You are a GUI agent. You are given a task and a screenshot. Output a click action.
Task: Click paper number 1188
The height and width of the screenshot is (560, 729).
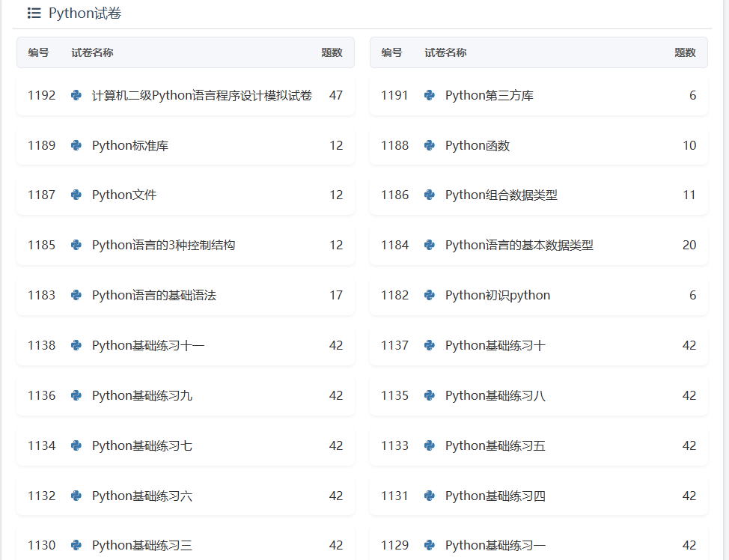[x=394, y=145]
